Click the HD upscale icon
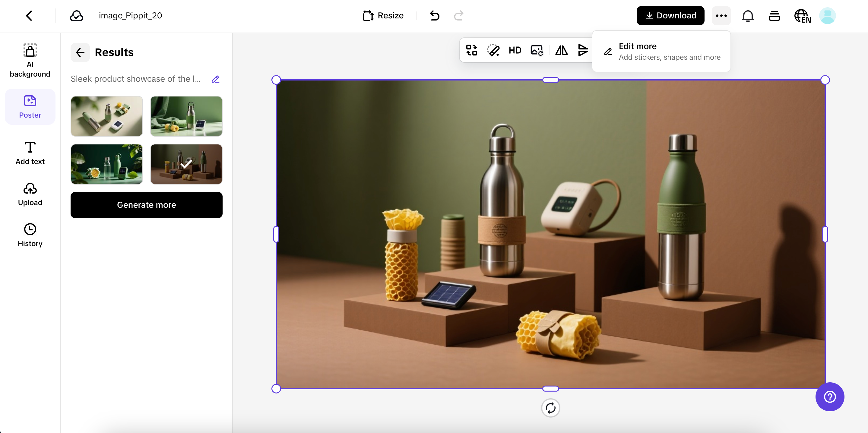Screen dimensions: 868x433 tap(515, 51)
